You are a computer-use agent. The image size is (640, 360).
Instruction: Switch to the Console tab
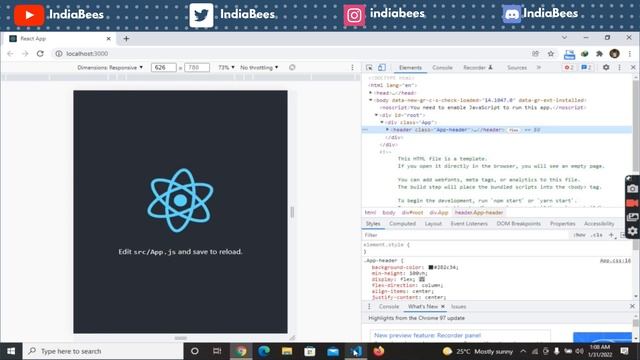click(x=442, y=68)
